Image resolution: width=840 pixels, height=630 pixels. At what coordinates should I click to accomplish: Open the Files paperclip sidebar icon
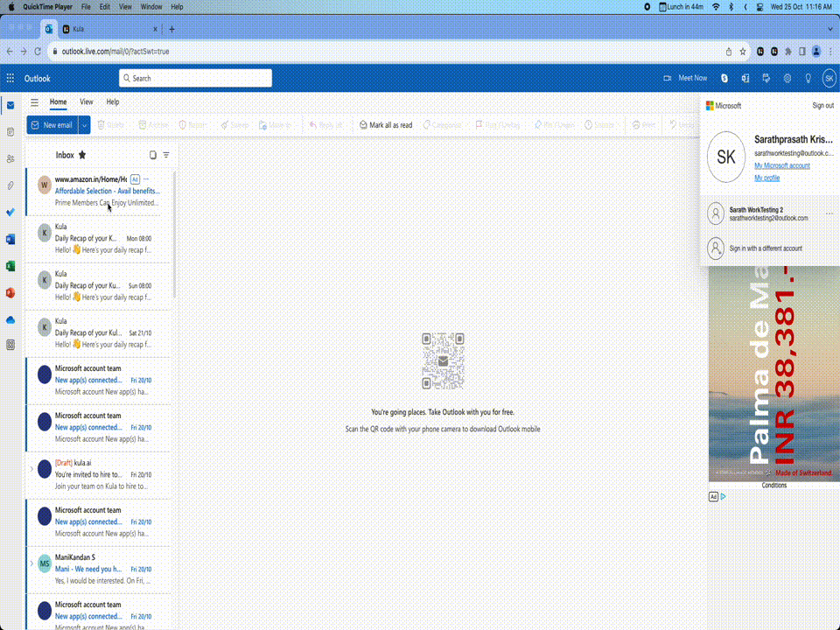click(x=10, y=185)
